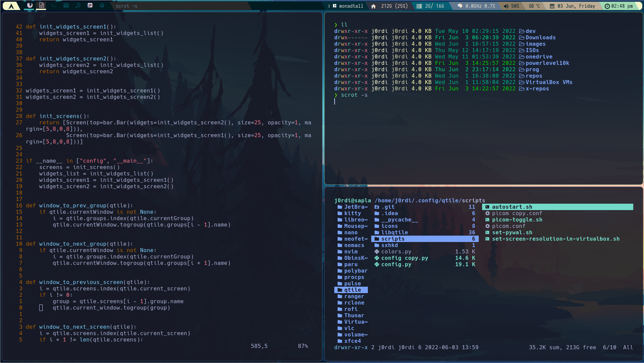This screenshot has height=363, width=644.
Task: Click the monadtall layout indicator
Action: click(x=348, y=6)
